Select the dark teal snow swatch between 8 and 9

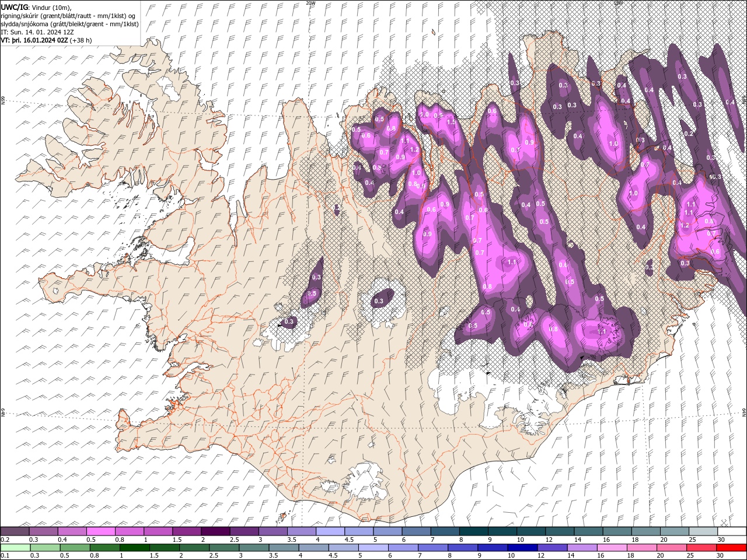[473, 531]
